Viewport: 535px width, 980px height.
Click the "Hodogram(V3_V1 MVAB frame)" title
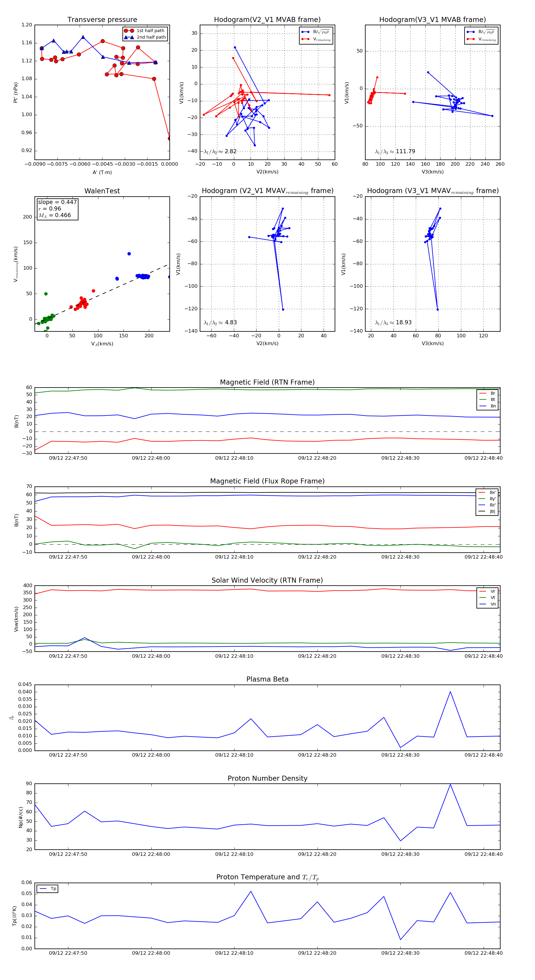pos(432,19)
